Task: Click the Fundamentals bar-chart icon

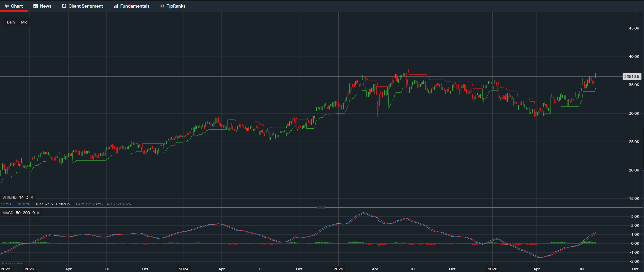Action: point(116,6)
